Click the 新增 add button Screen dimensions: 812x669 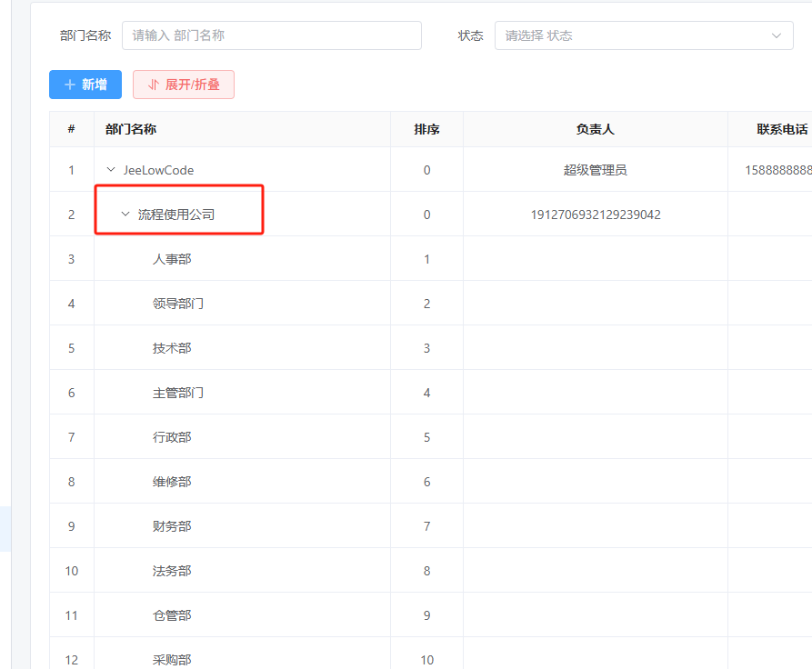pos(85,85)
